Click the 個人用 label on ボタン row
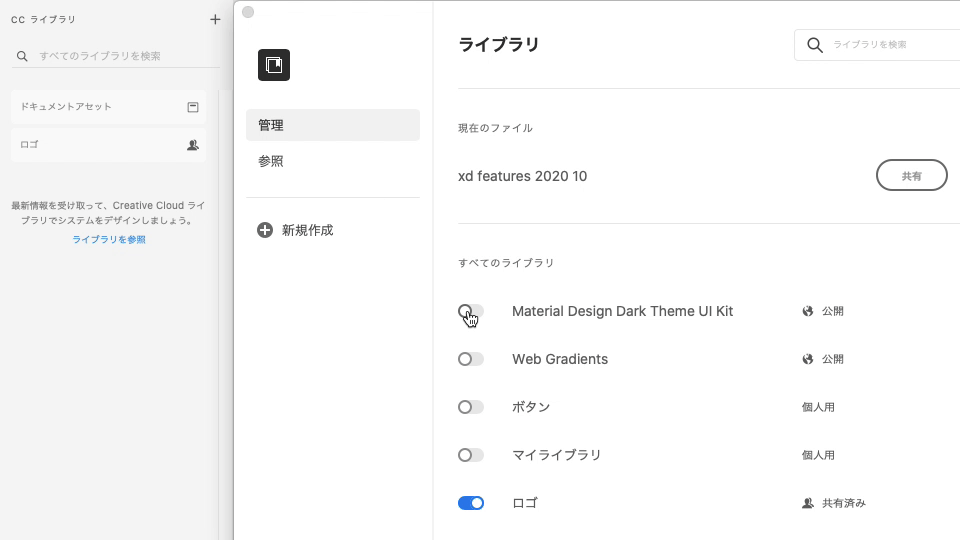Screen dimensions: 960x540 click(818, 407)
